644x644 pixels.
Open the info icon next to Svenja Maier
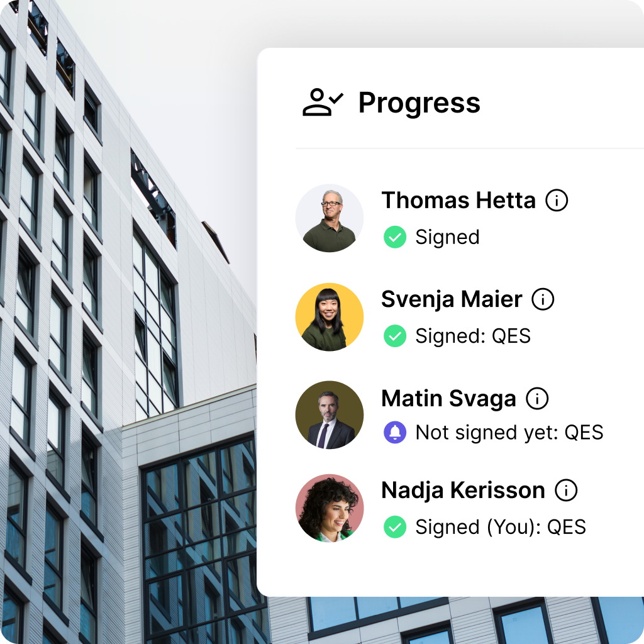coord(543,299)
